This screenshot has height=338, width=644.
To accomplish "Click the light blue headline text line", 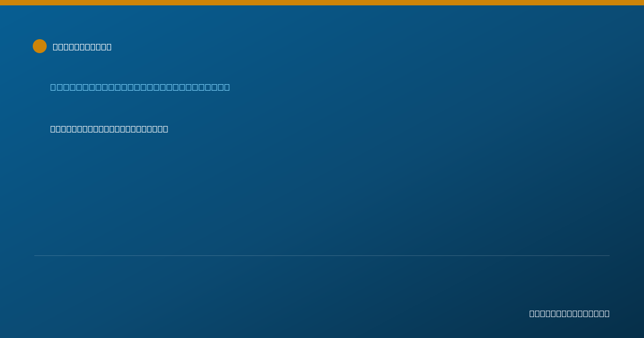I will [140, 87].
